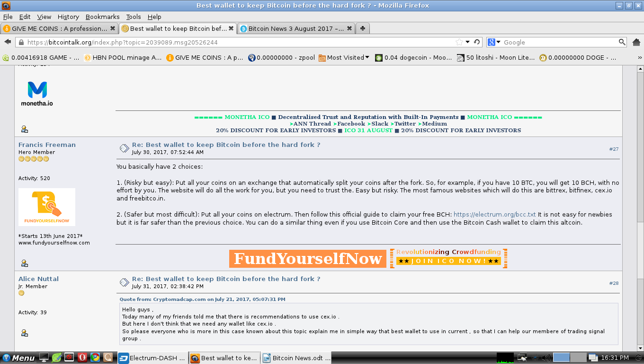The width and height of the screenshot is (644, 364).
Task: Jump to post #28 permalink
Action: tap(614, 283)
